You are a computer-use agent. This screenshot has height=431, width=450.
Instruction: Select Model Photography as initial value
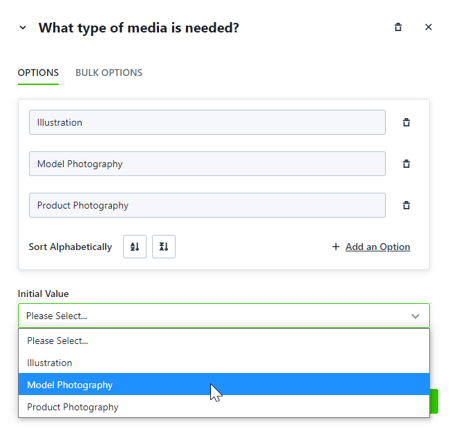(224, 384)
